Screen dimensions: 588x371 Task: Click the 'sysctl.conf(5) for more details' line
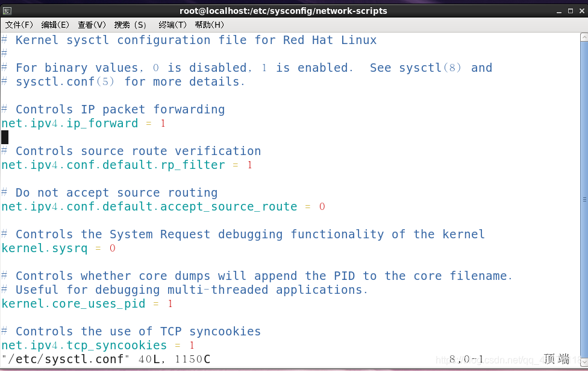click(123, 81)
